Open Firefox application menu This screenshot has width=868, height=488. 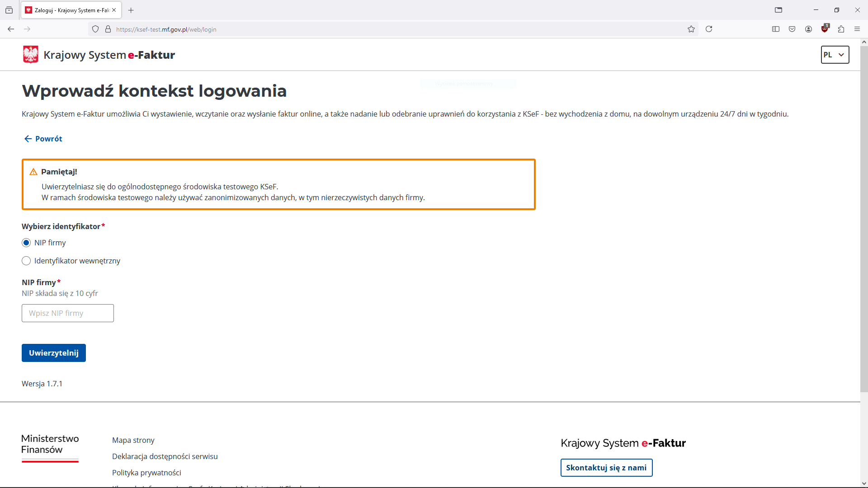pyautogui.click(x=857, y=29)
